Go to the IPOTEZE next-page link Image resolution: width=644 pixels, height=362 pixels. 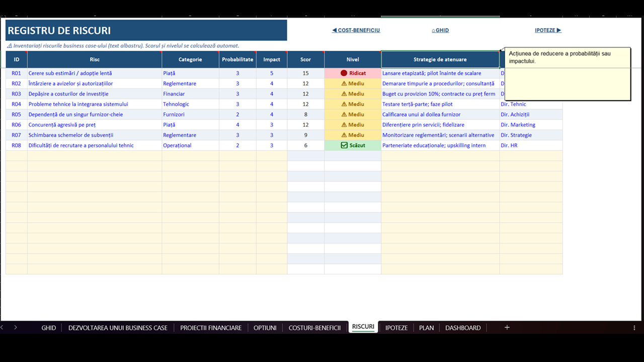click(548, 30)
